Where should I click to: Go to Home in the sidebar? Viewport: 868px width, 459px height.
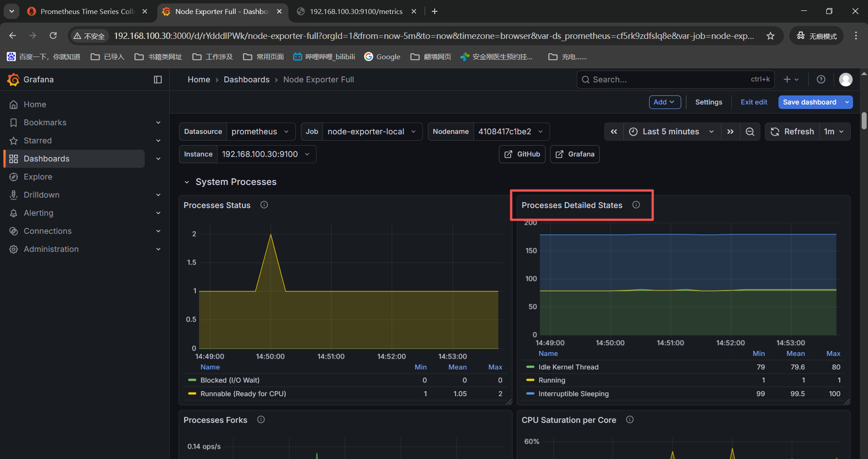pyautogui.click(x=35, y=104)
